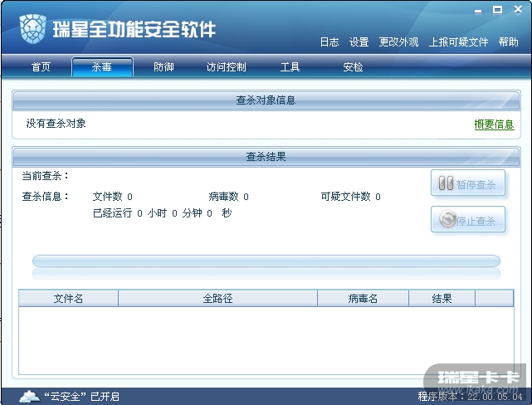Open the 帮助 menu

click(508, 42)
